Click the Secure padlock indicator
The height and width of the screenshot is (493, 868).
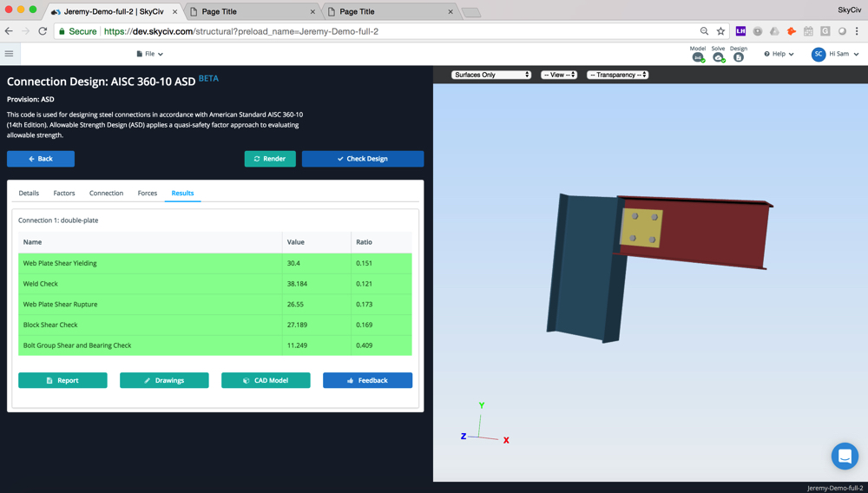pyautogui.click(x=77, y=31)
